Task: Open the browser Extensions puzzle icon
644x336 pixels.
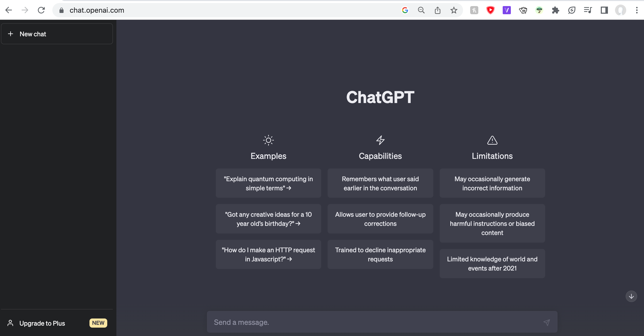Action: tap(555, 10)
